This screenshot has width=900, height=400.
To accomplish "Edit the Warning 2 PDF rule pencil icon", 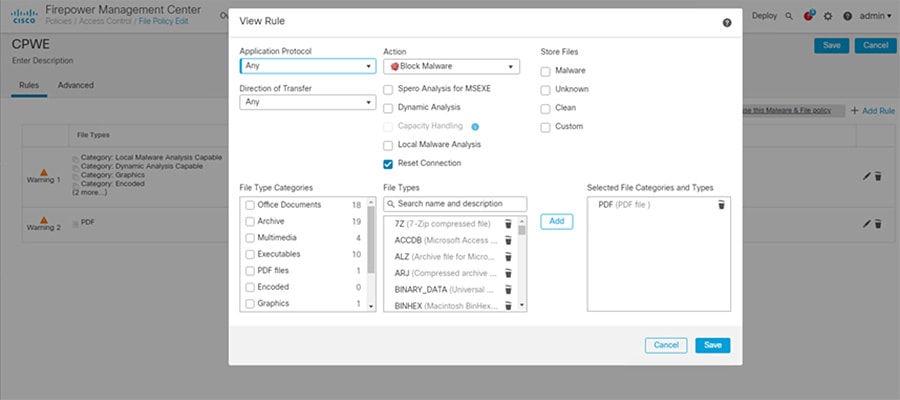I will 867,224.
